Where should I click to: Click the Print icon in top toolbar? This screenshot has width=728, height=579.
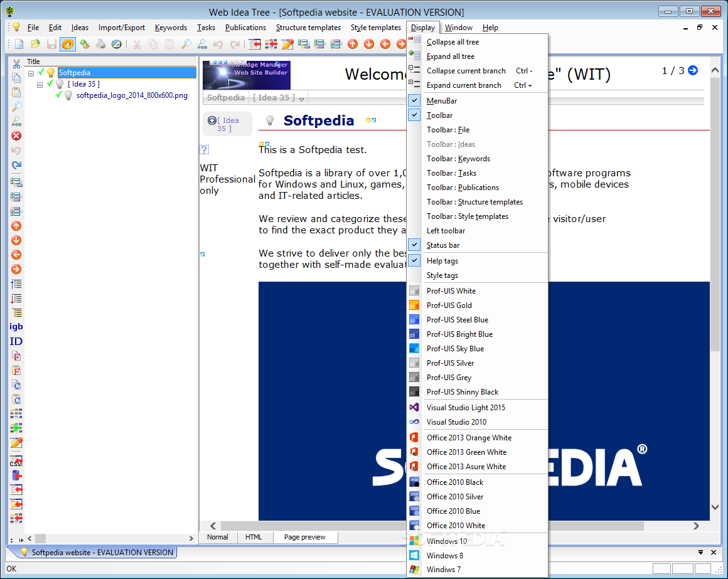(x=100, y=44)
